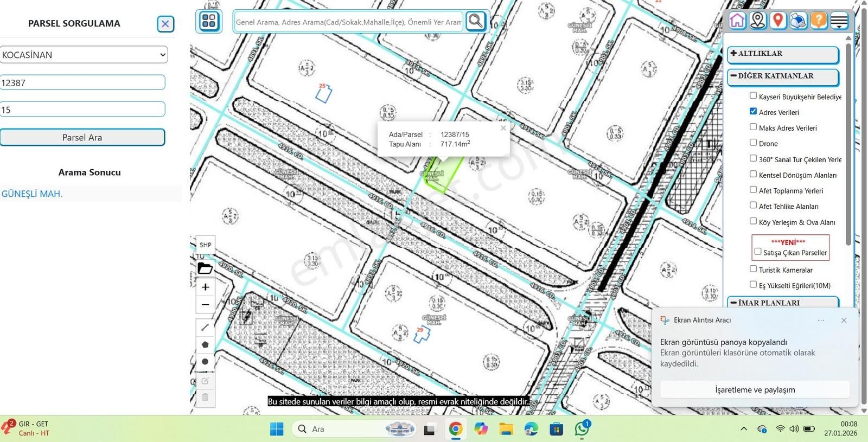The width and height of the screenshot is (868, 442).
Task: Click the general address search field
Action: click(x=348, y=22)
